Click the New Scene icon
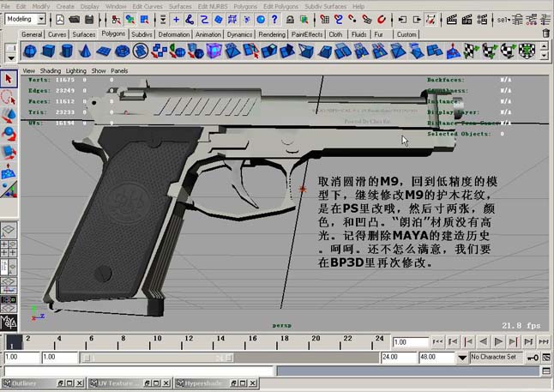554x392 pixels. [60, 20]
